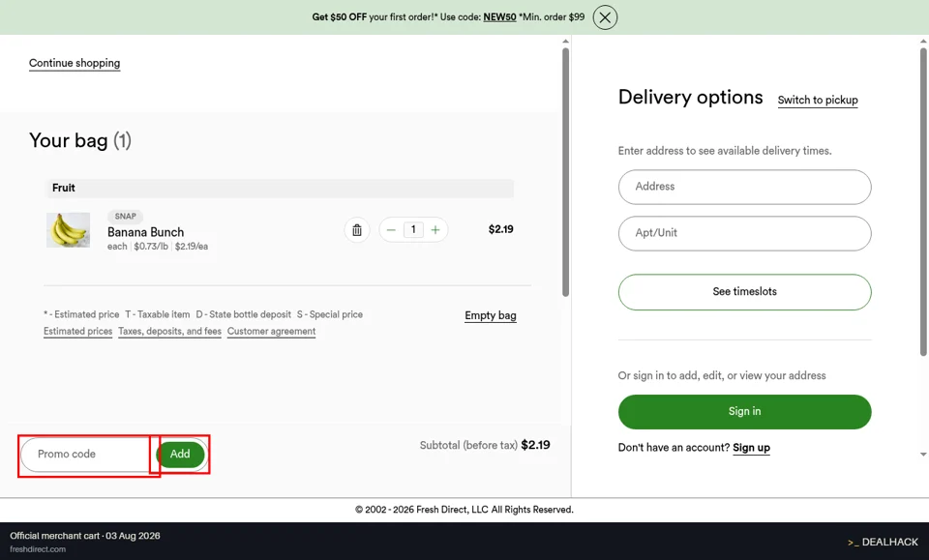Focus the Apt/Unit input field
This screenshot has width=929, height=560.
click(745, 233)
